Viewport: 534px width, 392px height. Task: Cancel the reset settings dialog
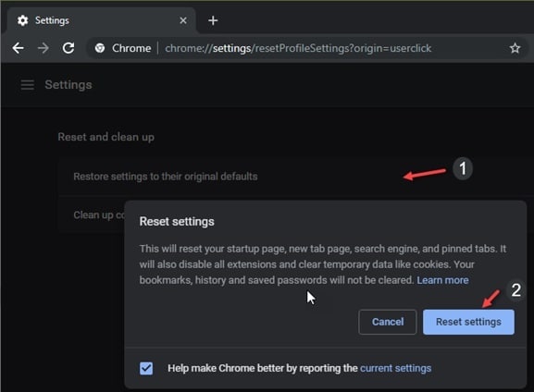[388, 322]
